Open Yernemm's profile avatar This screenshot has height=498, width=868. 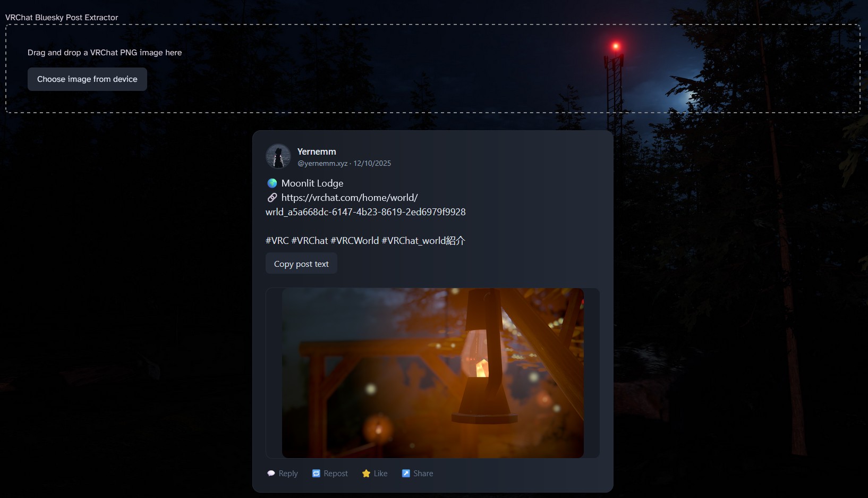(278, 156)
